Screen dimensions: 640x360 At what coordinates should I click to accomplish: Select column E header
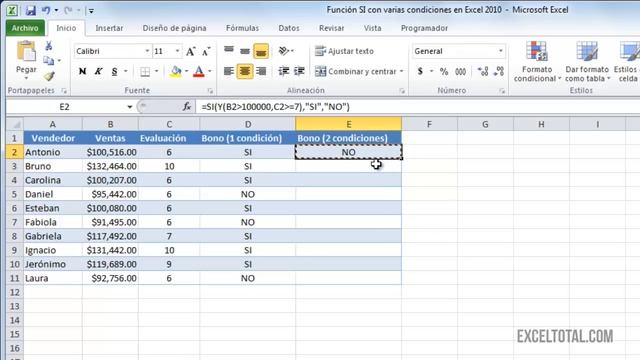tap(349, 124)
